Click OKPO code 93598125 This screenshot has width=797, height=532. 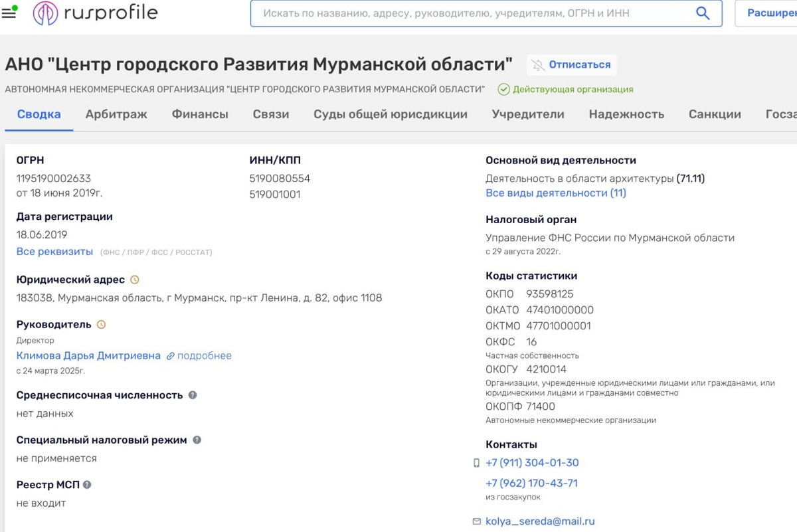tap(550, 294)
